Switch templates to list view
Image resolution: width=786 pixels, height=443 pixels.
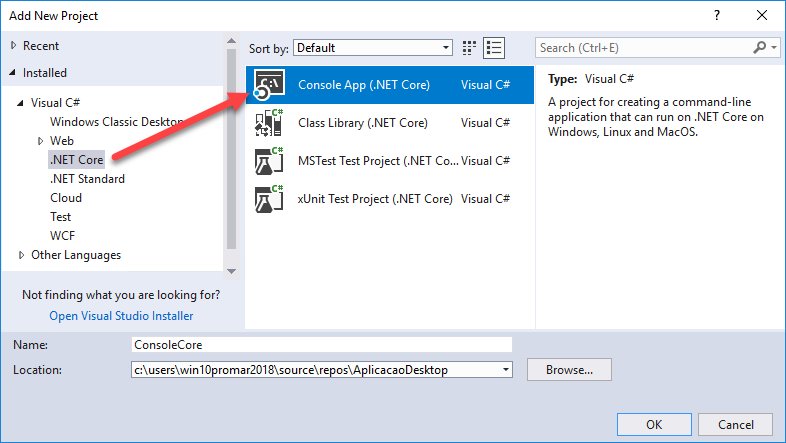[x=494, y=48]
